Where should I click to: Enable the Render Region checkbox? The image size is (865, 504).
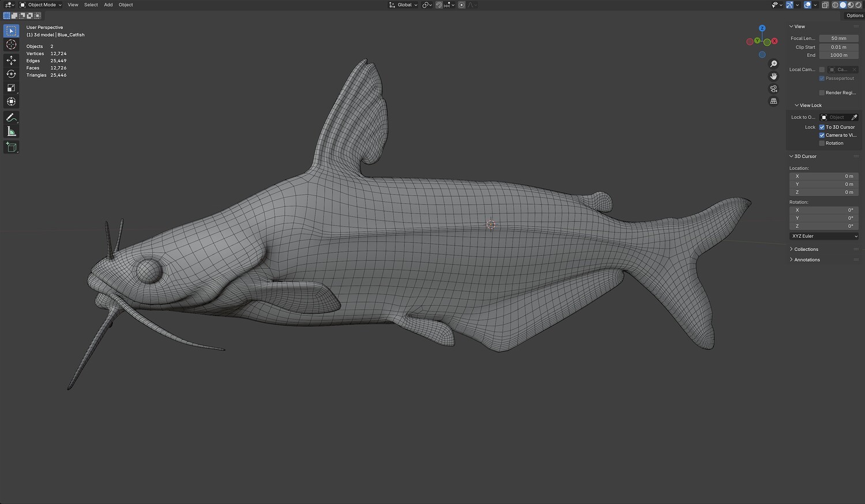(x=822, y=93)
